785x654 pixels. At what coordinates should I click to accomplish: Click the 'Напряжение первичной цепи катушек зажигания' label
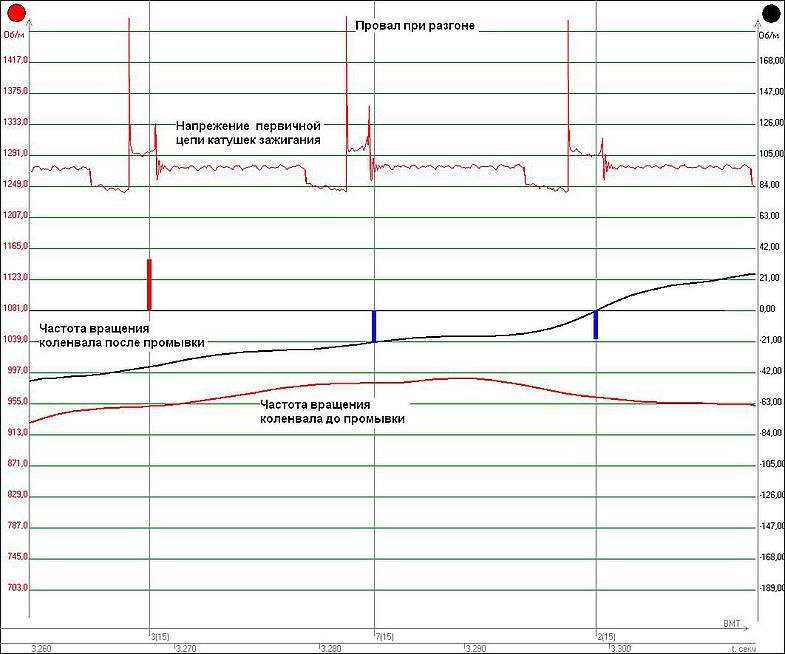pyautogui.click(x=248, y=134)
